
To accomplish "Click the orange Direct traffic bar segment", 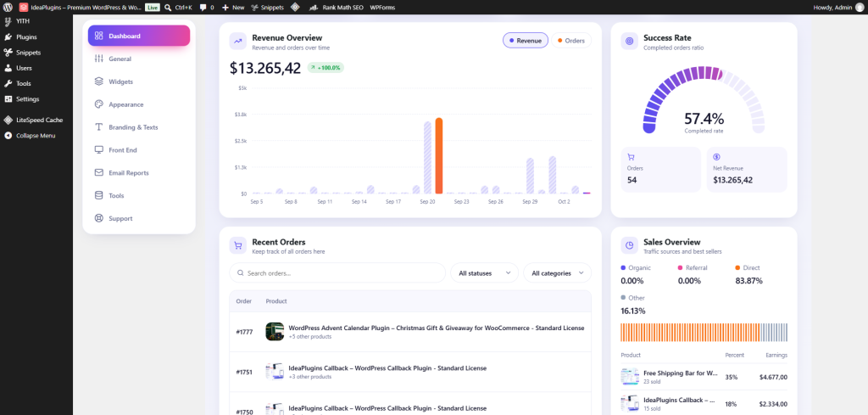I will pos(690,333).
